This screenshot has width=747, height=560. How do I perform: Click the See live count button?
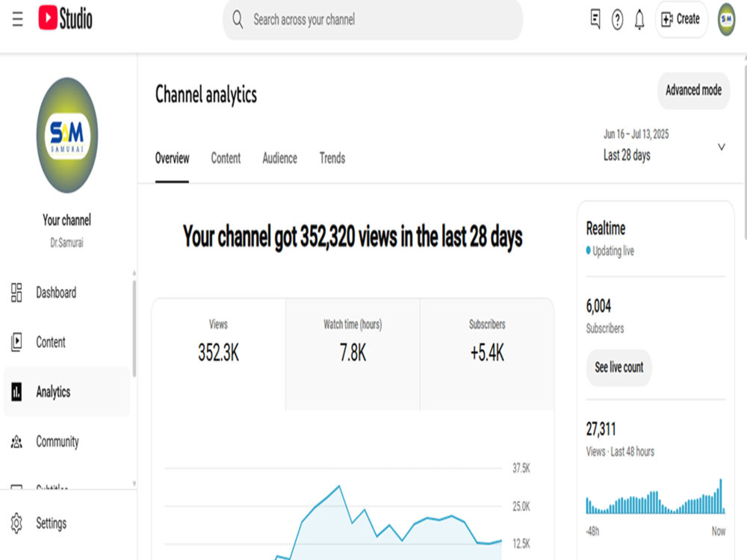[x=619, y=367]
